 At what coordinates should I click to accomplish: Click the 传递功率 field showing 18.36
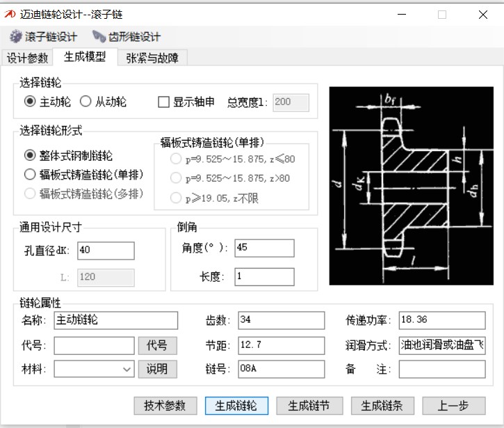(442, 320)
